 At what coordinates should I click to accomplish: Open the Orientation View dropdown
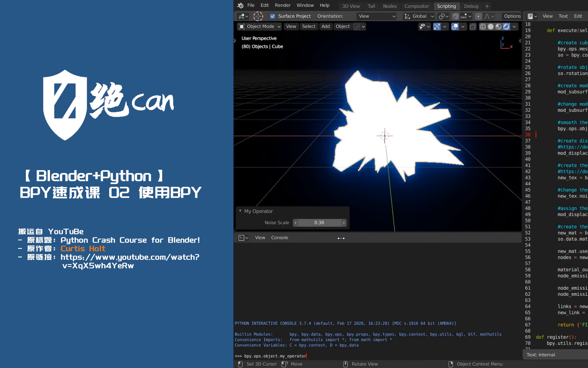(x=376, y=16)
